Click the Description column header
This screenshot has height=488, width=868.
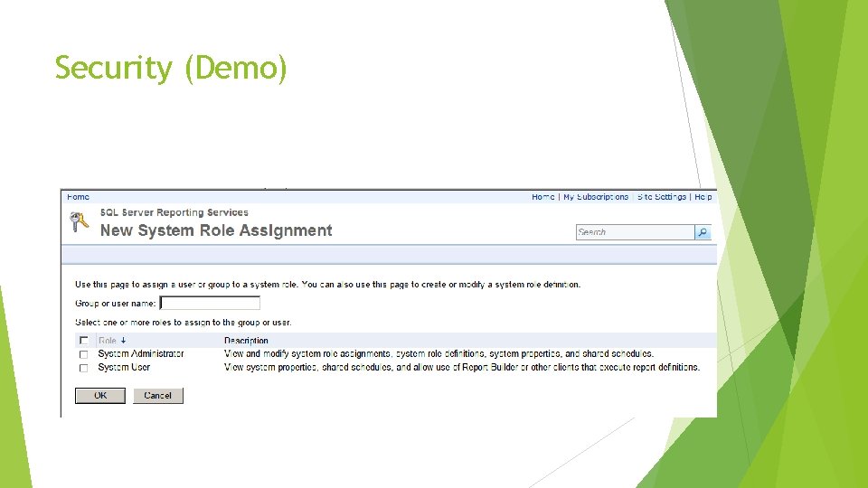click(x=246, y=341)
